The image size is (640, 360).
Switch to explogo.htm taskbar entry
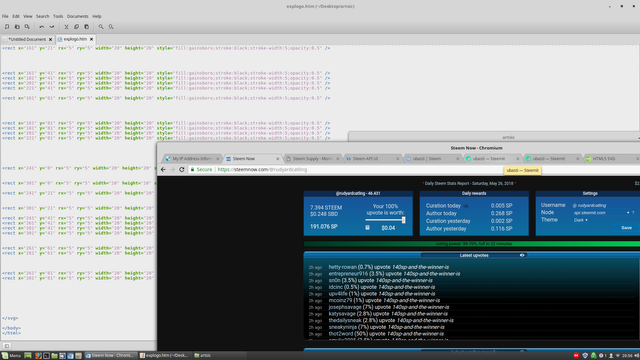164,356
